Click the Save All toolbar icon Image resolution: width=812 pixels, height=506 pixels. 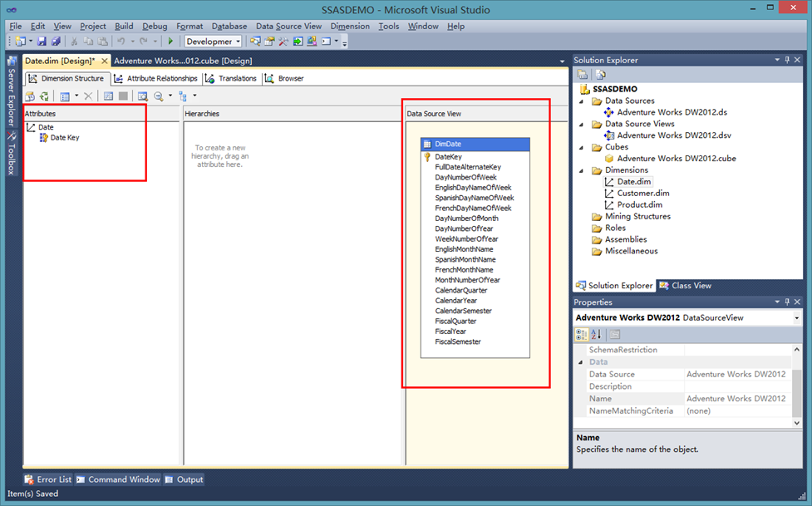click(x=55, y=42)
